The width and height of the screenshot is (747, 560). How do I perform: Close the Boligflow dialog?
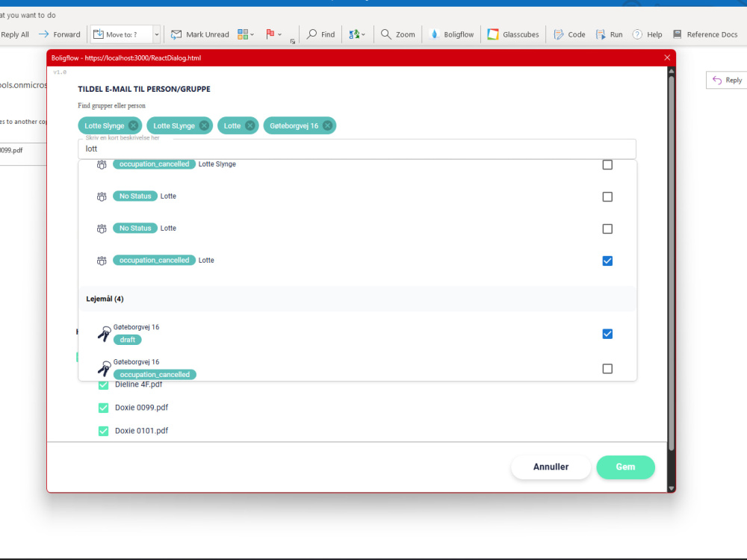pos(667,57)
